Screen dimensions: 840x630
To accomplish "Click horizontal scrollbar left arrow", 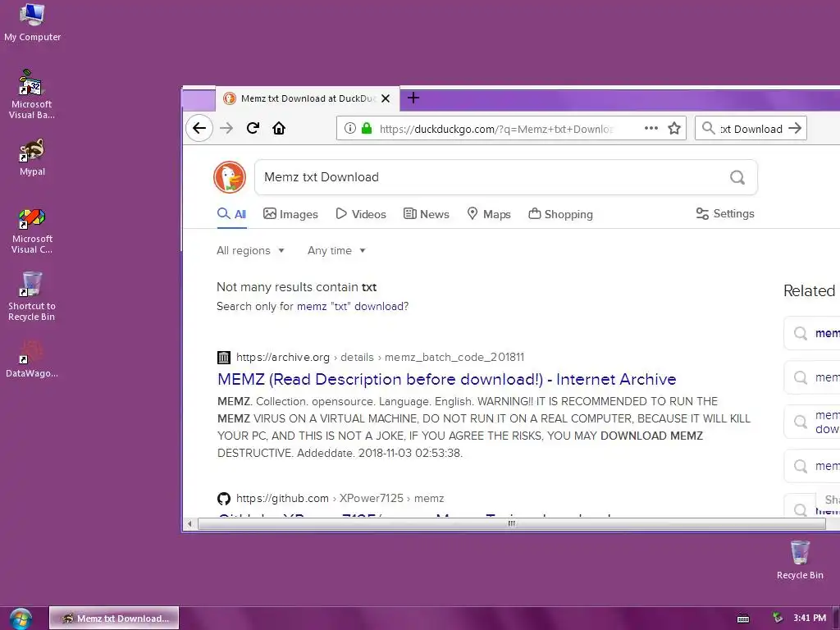I will 189,523.
